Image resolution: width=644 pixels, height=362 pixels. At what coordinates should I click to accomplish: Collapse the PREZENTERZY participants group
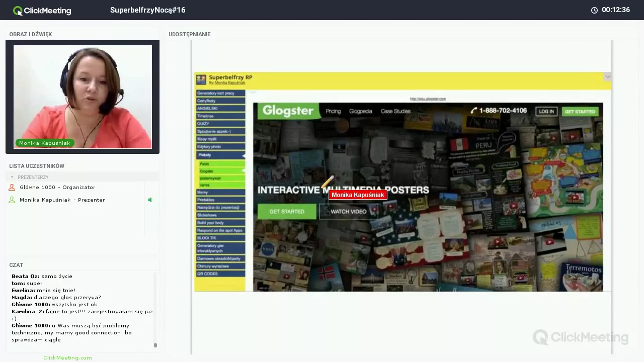coord(12,177)
